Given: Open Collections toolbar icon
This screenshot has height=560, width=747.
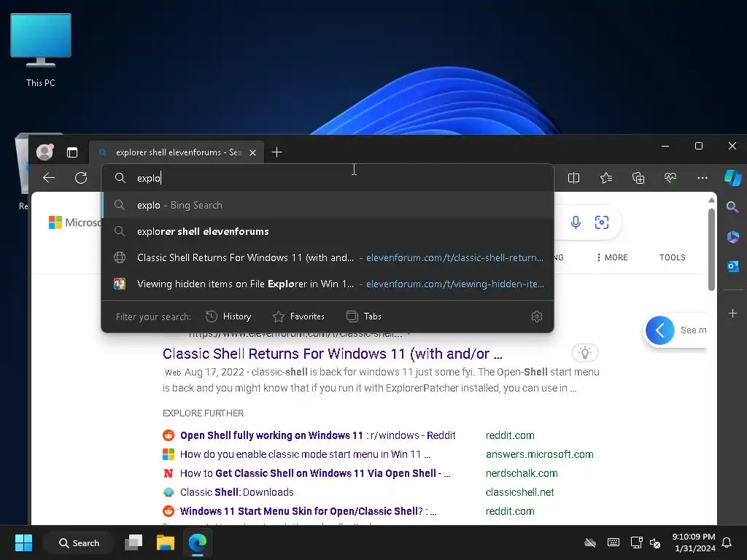Looking at the screenshot, I should point(638,178).
